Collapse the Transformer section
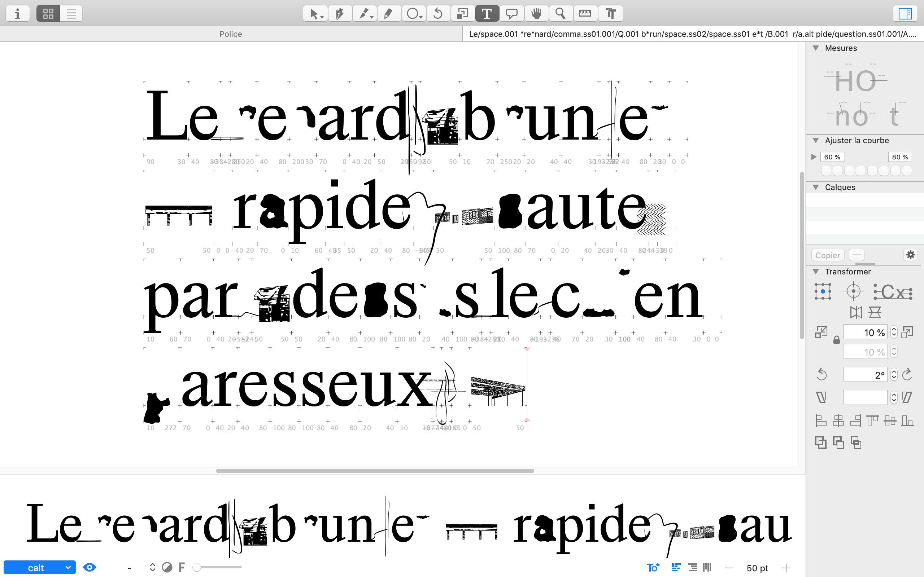924x577 pixels. [x=816, y=272]
